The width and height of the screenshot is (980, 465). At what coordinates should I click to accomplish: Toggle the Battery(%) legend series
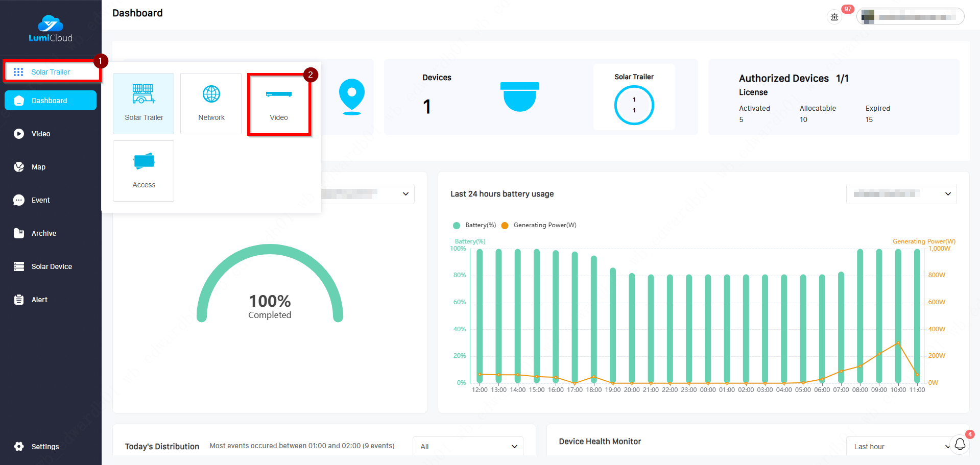tap(474, 225)
